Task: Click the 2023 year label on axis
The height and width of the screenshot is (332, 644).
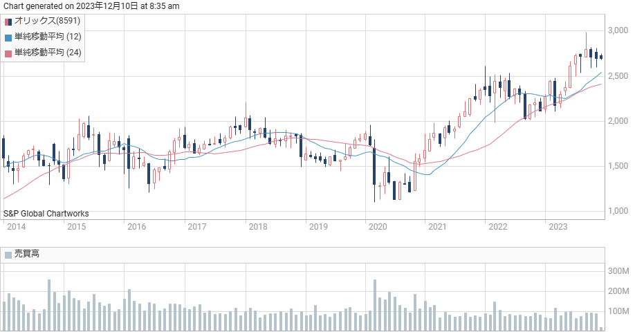Action: click(558, 227)
